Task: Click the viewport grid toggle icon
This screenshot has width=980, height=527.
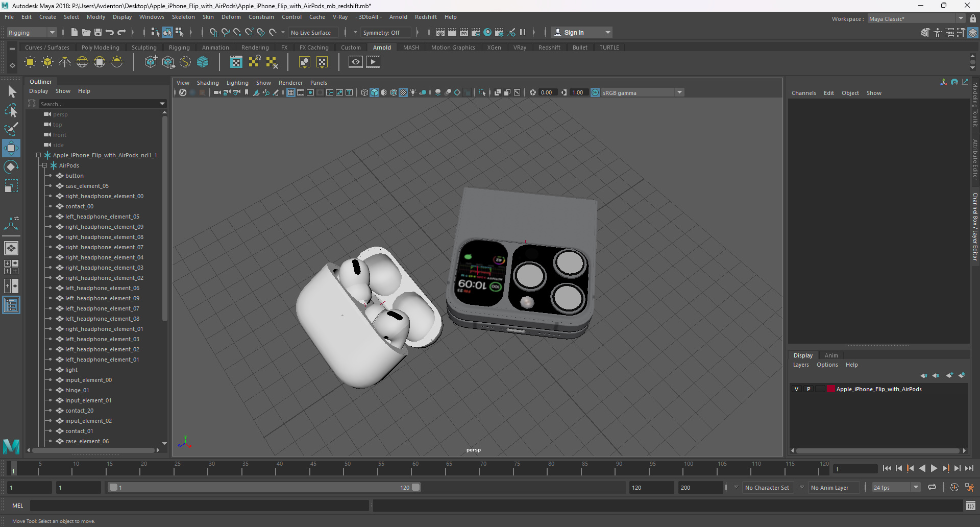Action: pos(291,92)
